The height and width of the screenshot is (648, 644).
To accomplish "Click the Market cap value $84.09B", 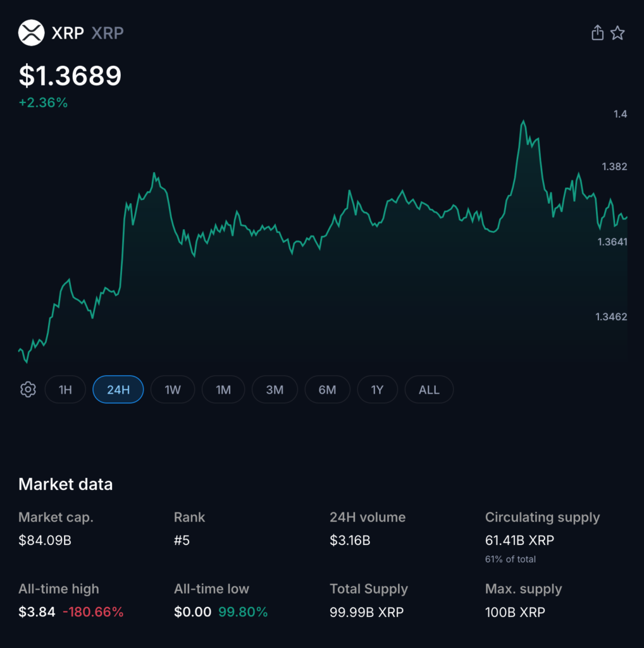I will [53, 540].
